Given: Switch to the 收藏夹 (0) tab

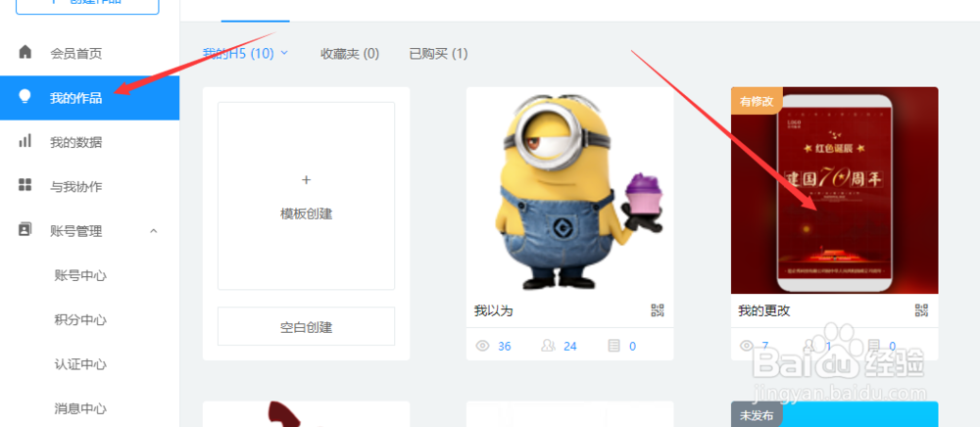Looking at the screenshot, I should click(x=350, y=54).
